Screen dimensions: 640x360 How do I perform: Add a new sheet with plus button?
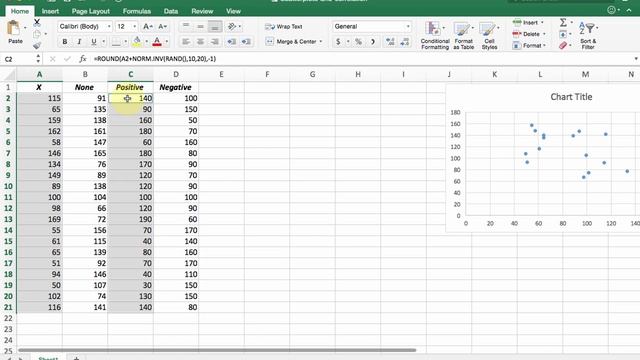tap(76, 358)
